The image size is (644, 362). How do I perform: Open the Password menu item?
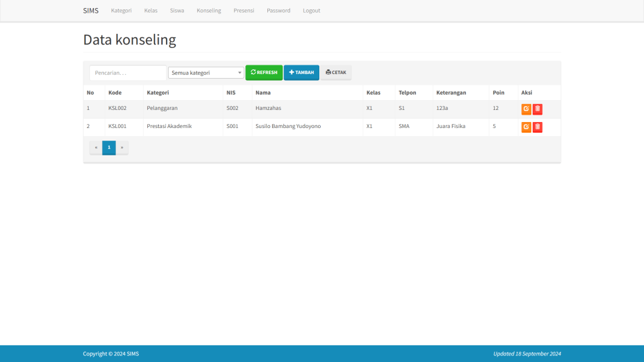(278, 11)
